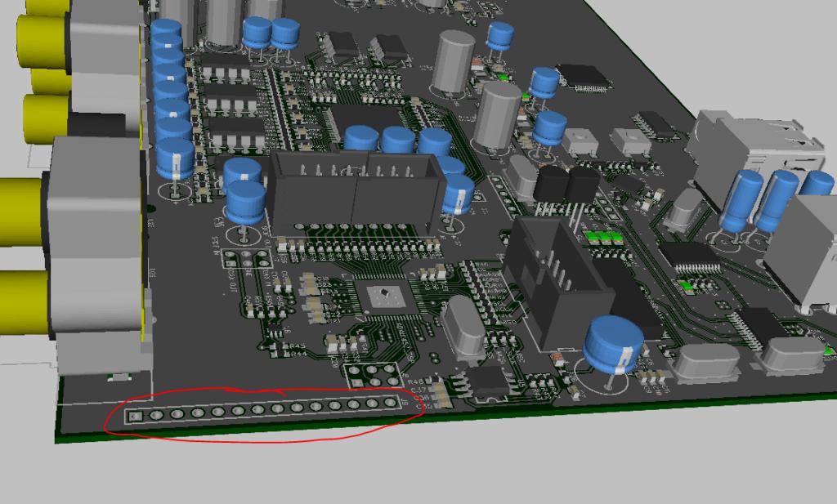837x504 pixels.
Task: Select the small black 8-pin chip beside R48
Action: click(x=487, y=381)
